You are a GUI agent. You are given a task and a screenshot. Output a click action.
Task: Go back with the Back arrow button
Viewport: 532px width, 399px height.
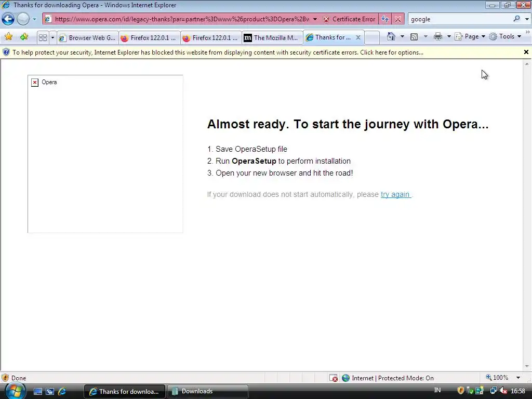point(8,19)
